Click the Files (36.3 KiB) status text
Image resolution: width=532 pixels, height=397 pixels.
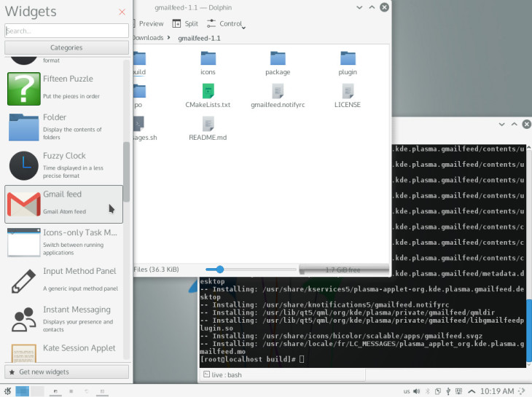click(156, 270)
